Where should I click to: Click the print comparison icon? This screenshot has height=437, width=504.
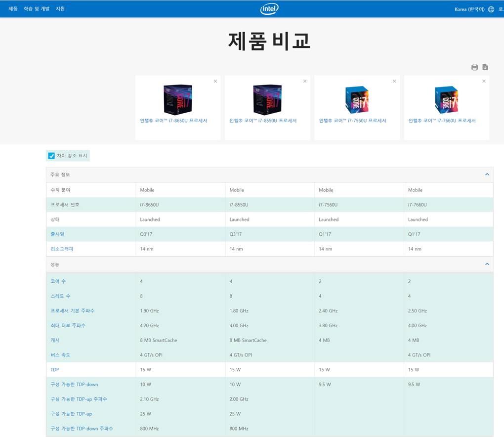tap(474, 67)
